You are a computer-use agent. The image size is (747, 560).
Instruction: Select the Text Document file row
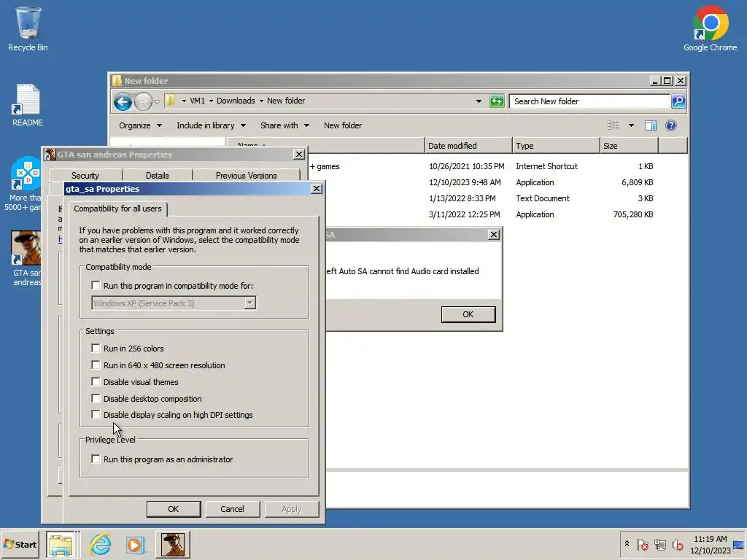[481, 198]
